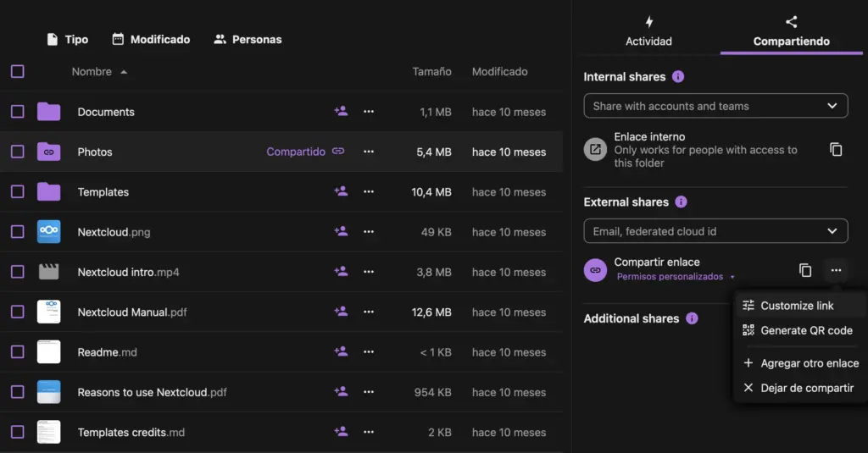Click the info icon beside Internal shares
This screenshot has height=453, width=868.
click(x=678, y=77)
